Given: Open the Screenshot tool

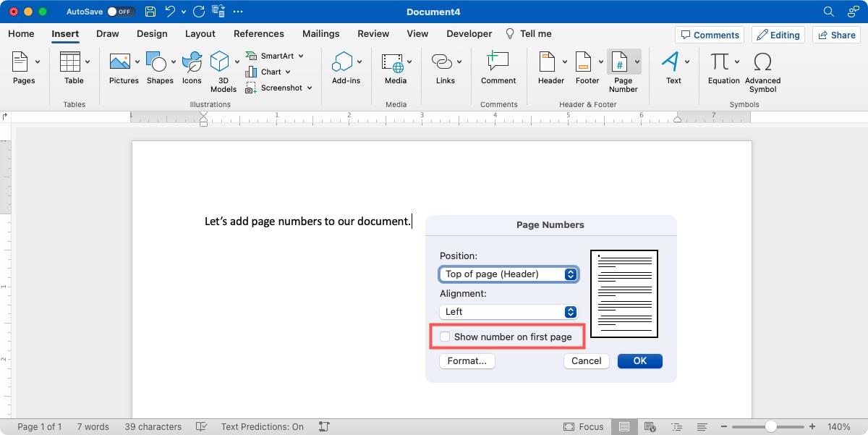Looking at the screenshot, I should tap(276, 88).
